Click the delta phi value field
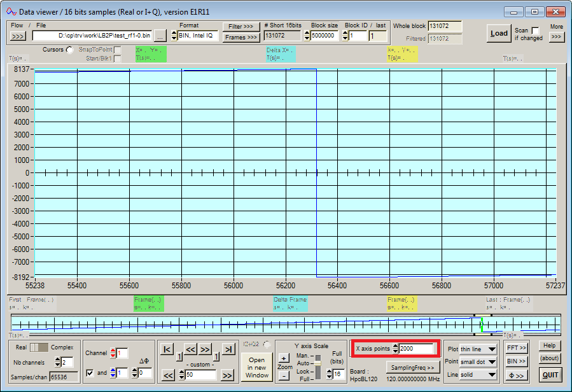572x392 pixels. pyautogui.click(x=144, y=373)
